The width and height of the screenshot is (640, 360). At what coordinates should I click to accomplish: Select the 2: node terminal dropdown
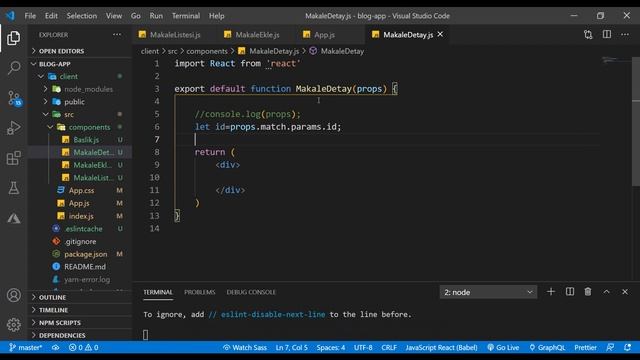[488, 292]
